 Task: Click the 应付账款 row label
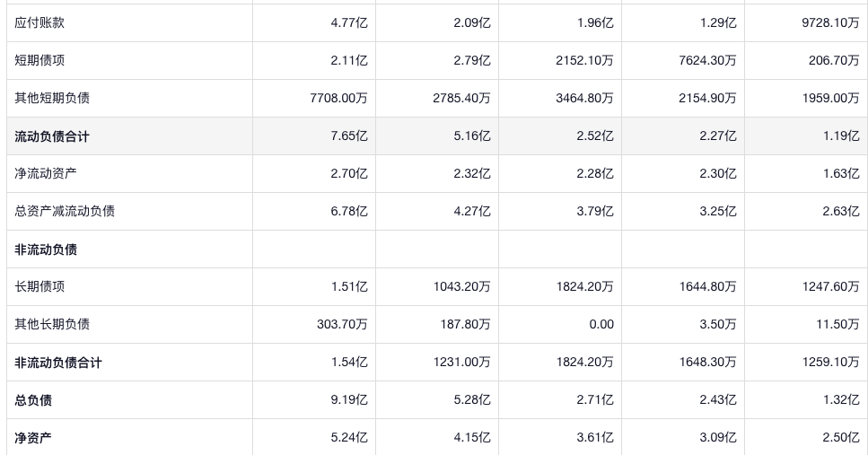point(39,23)
